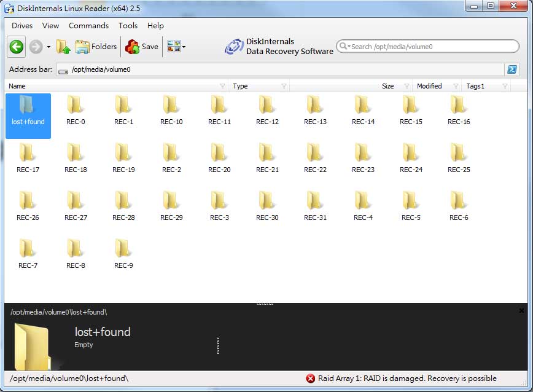Click the red RAID error icon
Viewport: 533px width, 392px height.
tap(311, 378)
